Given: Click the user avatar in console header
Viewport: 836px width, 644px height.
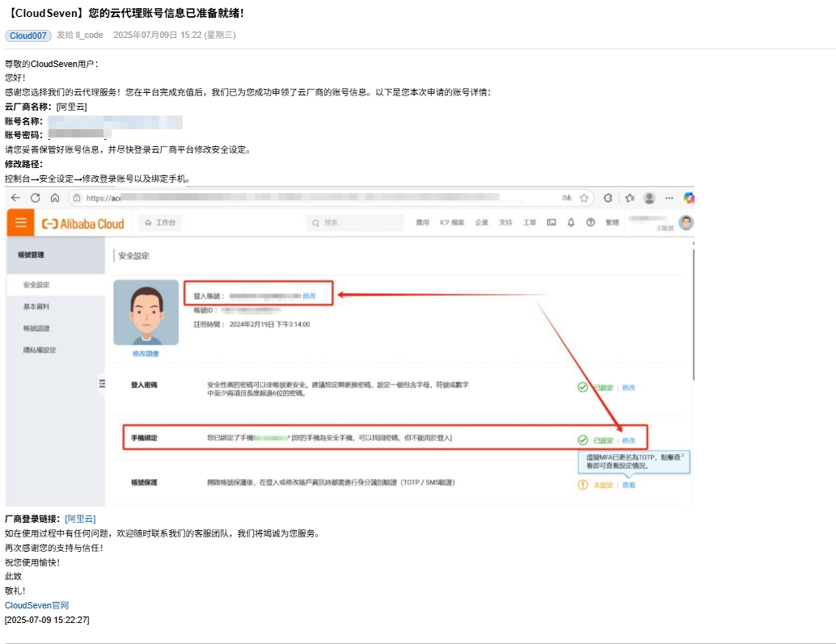Looking at the screenshot, I should click(x=686, y=222).
